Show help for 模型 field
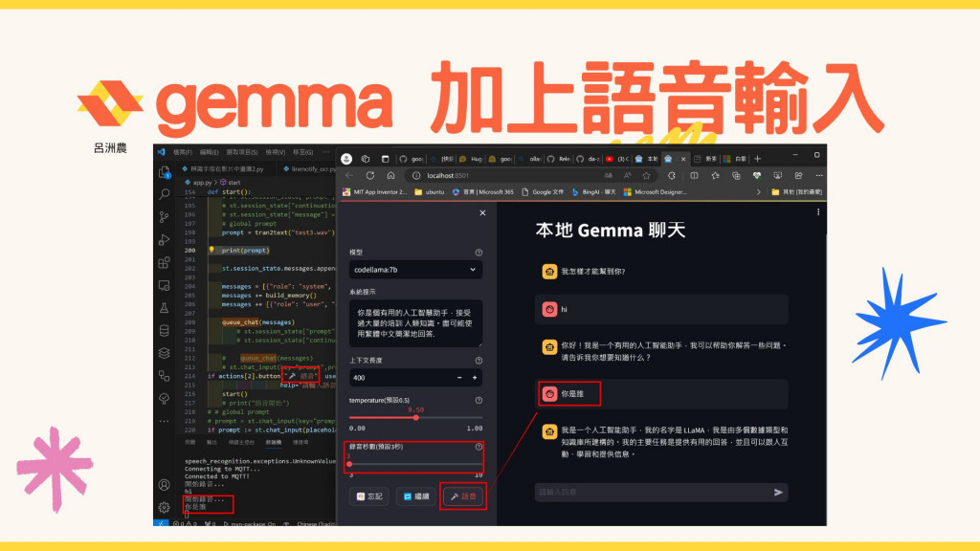The height and width of the screenshot is (551, 980). (x=479, y=253)
